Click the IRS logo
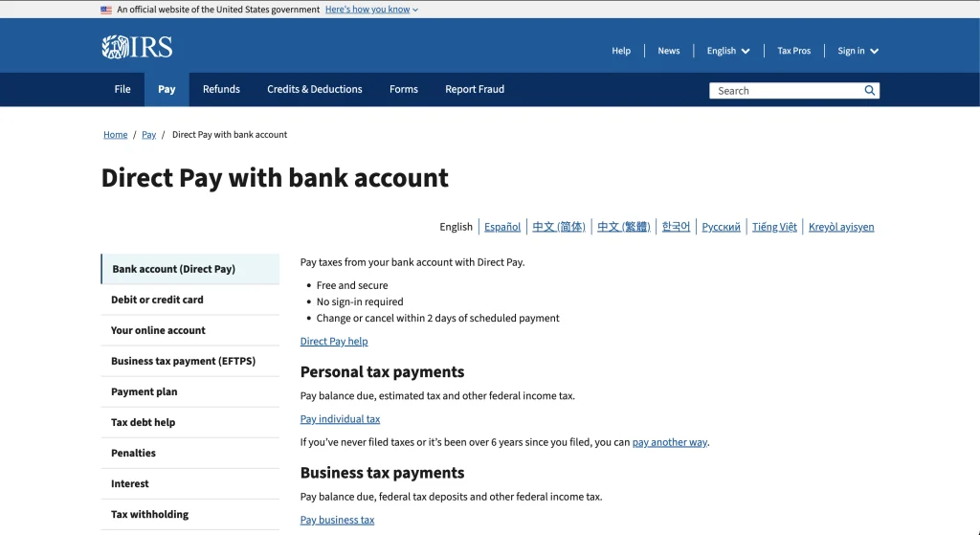 [137, 47]
